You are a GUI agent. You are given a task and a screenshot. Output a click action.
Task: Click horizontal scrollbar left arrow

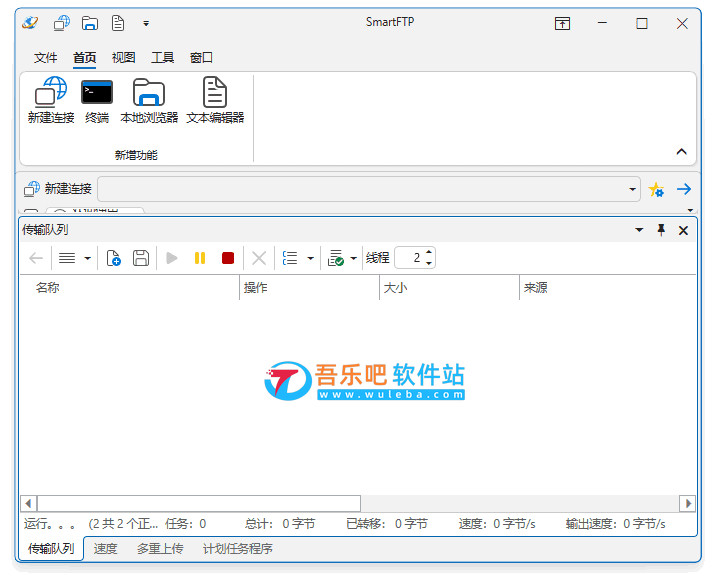click(x=28, y=504)
